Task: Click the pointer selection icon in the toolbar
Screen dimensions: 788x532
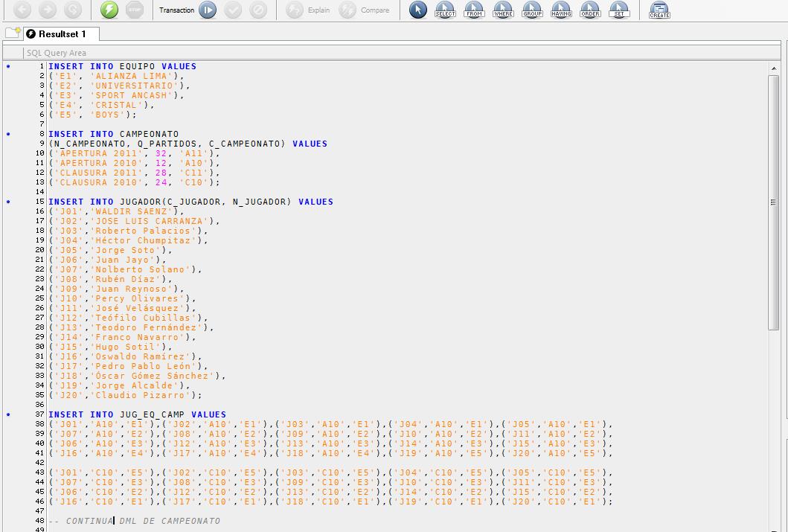Action: 417,10
